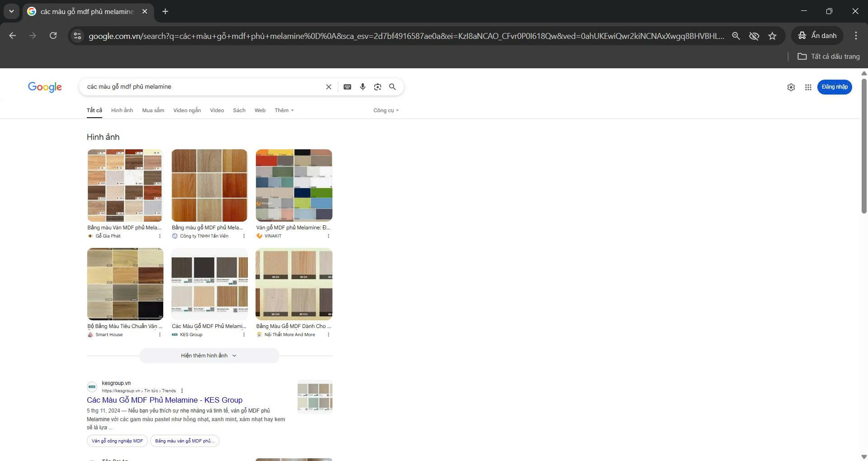Open the tab search dropdown
This screenshot has width=868, height=461.
click(11, 11)
